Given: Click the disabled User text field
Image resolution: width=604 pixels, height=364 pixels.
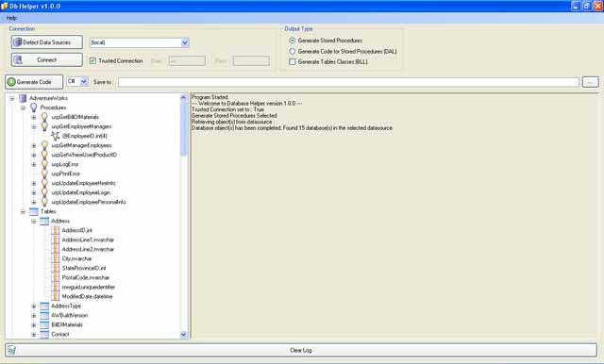Looking at the screenshot, I should pos(187,60).
